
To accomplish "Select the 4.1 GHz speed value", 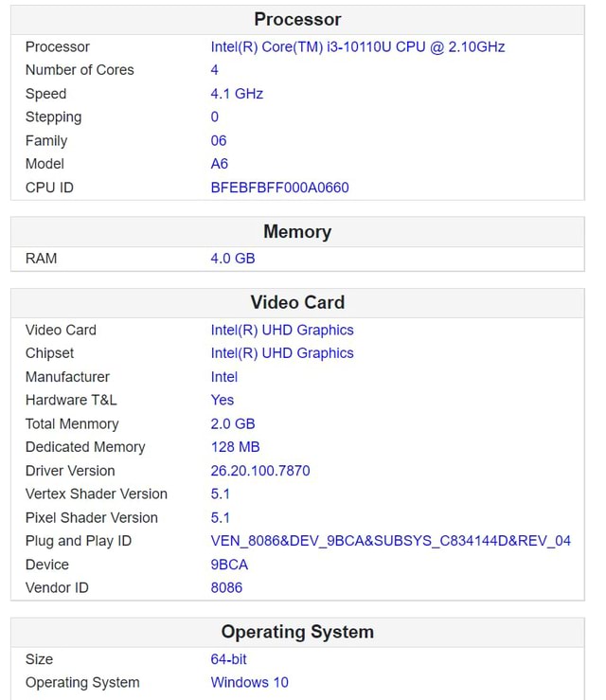I will pos(237,94).
